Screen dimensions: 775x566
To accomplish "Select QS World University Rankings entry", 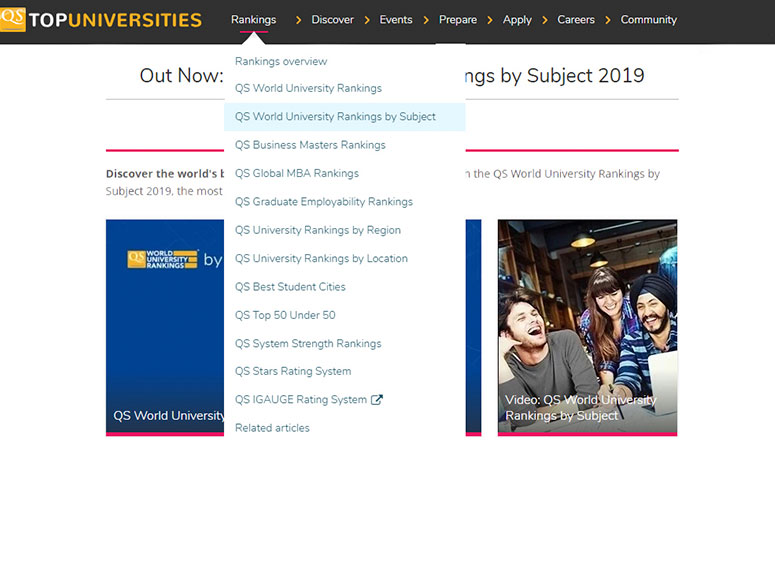I will pyautogui.click(x=308, y=88).
